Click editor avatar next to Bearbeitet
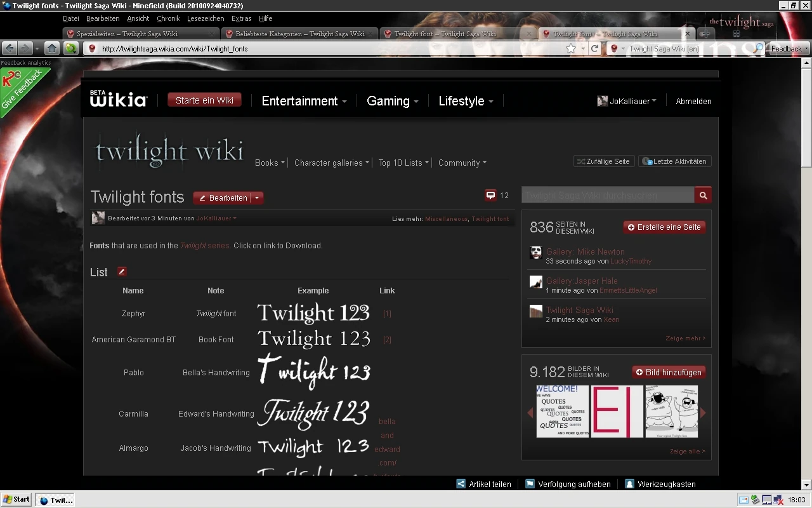This screenshot has width=812, height=508. (98, 218)
